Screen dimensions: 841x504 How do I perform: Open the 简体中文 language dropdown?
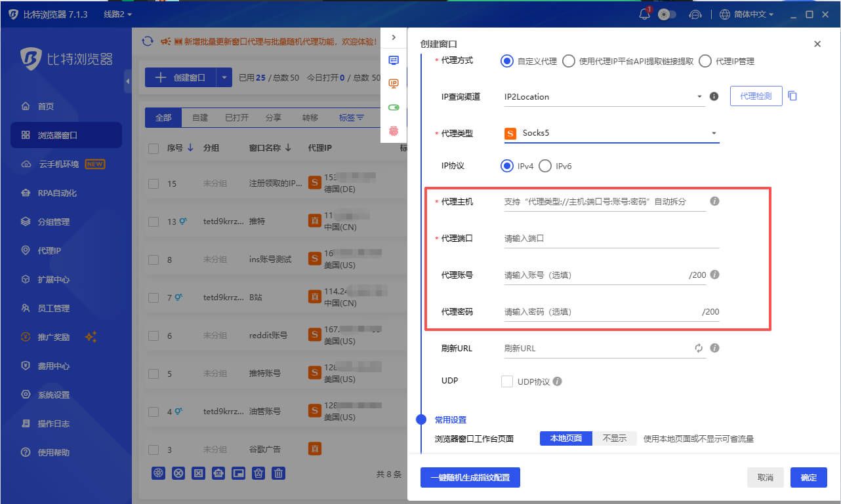(747, 14)
